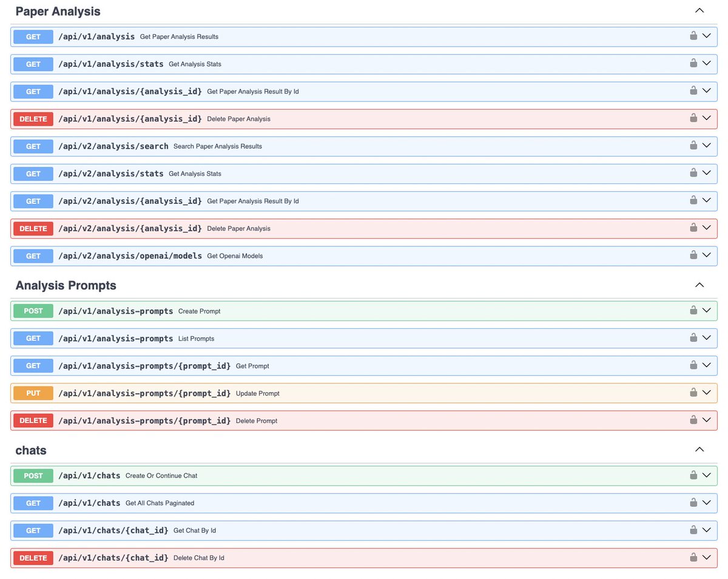Click lock icon on /api/v2/analysis/search row
Viewport: 728px width, 579px height.
(693, 145)
